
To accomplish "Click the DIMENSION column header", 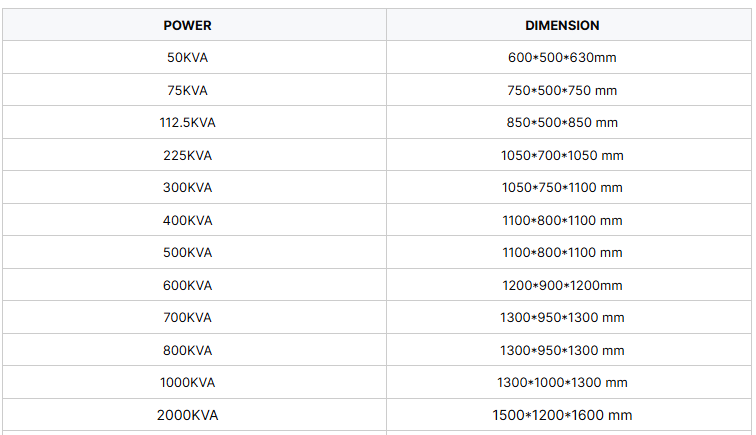I will (562, 25).
